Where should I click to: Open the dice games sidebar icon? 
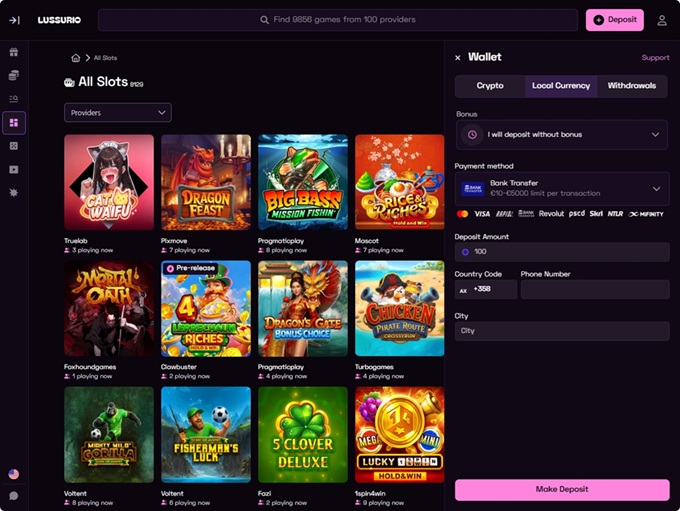click(x=14, y=146)
